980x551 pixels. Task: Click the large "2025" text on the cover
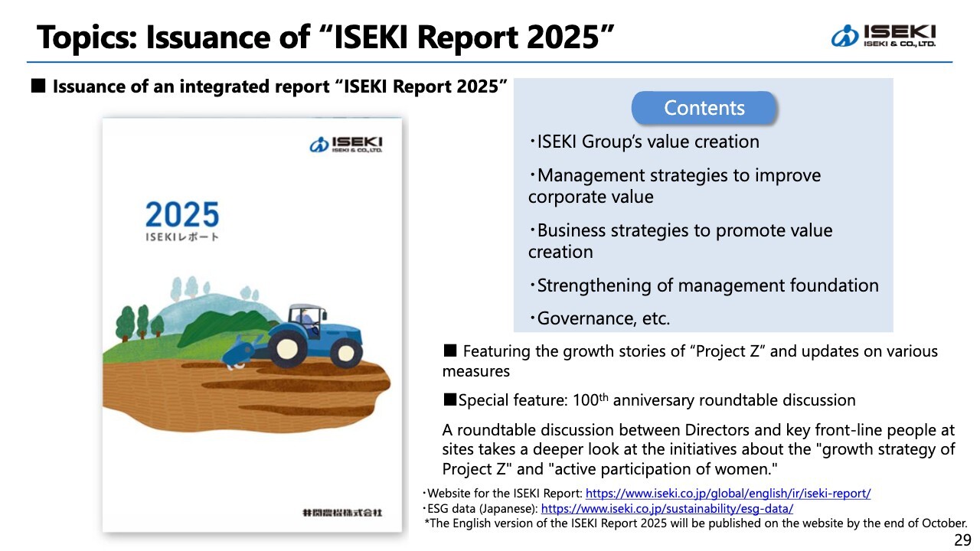181,215
